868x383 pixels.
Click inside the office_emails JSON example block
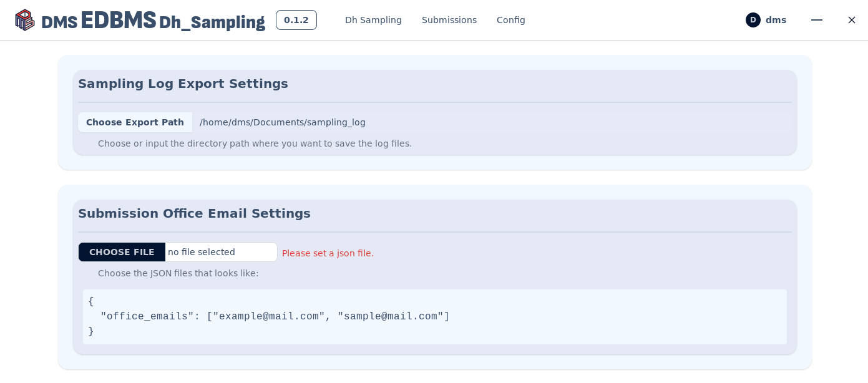(x=434, y=317)
